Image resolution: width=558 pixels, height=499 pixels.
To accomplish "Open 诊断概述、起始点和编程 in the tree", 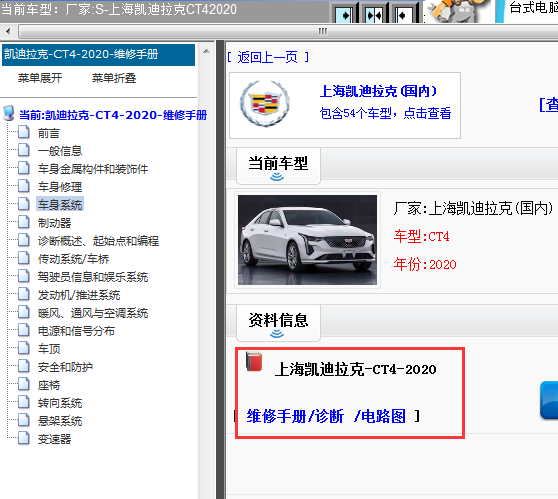I will 98,241.
